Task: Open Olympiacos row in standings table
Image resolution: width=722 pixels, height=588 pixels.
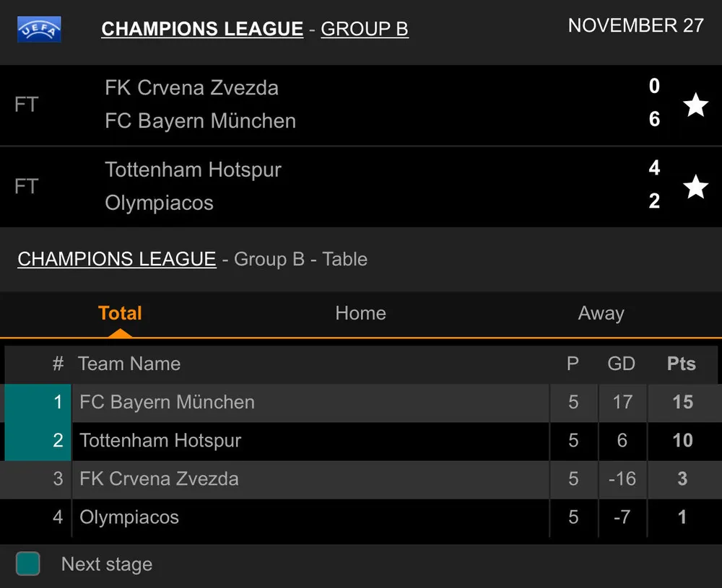Action: (129, 517)
